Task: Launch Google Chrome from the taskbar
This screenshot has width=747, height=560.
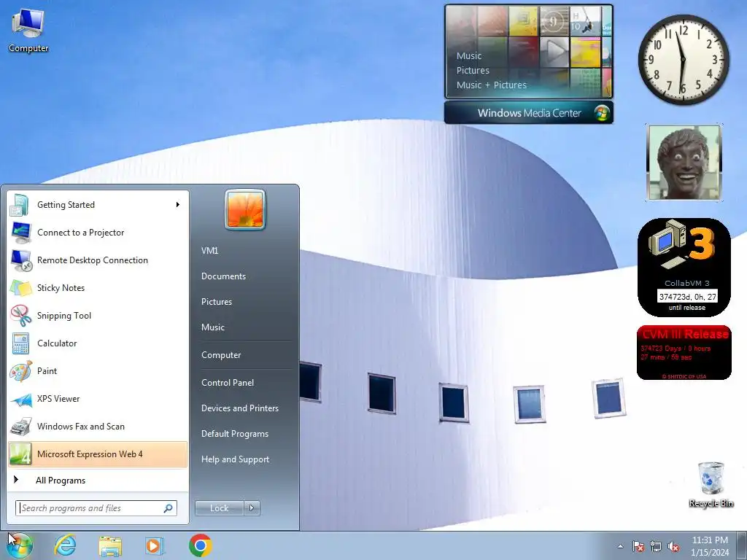Action: [x=200, y=545]
